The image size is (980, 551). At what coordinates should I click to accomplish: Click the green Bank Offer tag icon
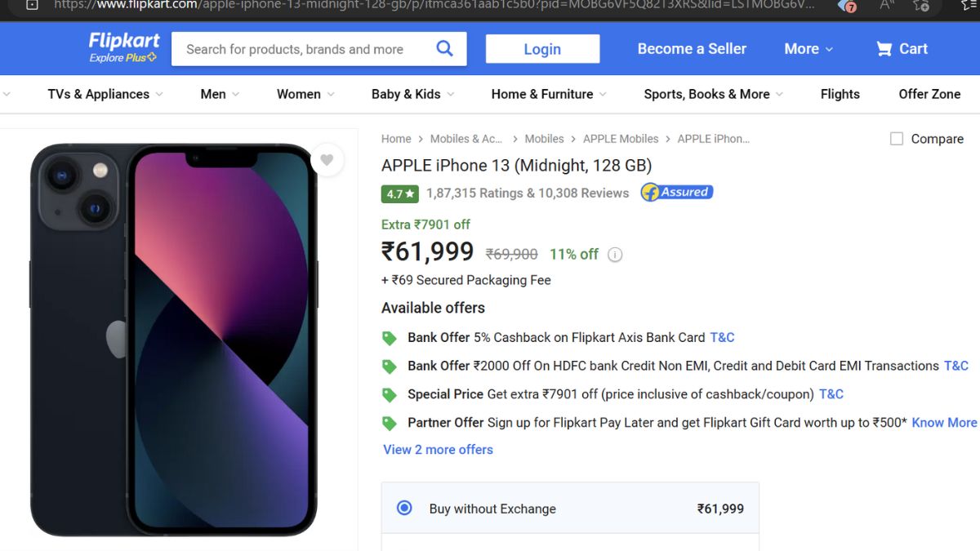[x=390, y=338]
